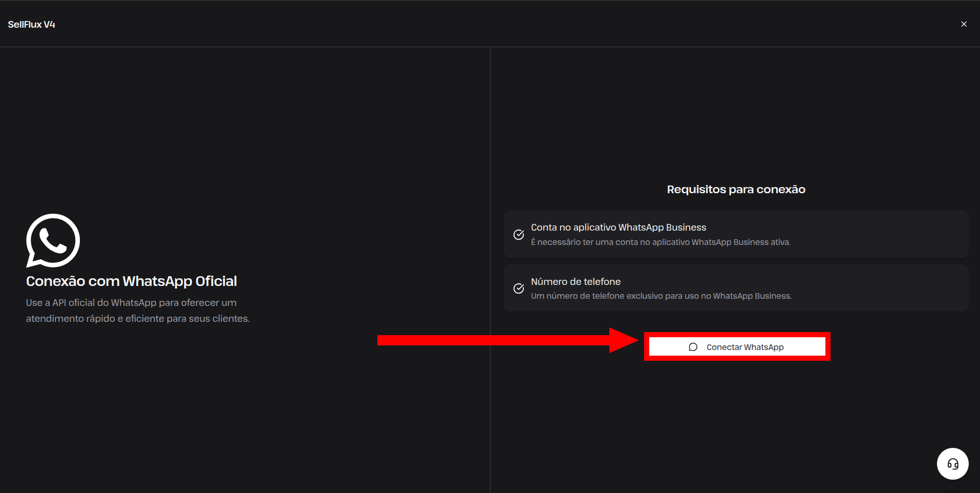980x493 pixels.
Task: Open the headset support chat button
Action: 952,464
